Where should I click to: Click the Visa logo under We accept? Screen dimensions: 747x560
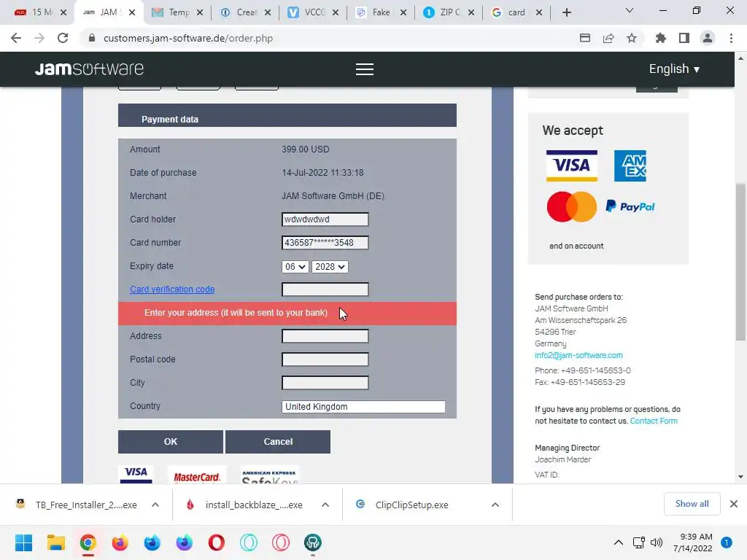572,166
